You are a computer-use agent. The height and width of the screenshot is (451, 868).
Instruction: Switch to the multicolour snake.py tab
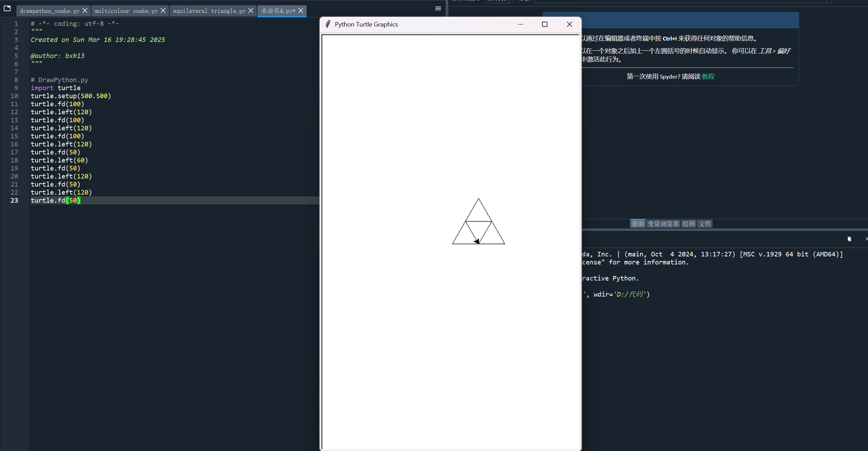[x=126, y=11]
